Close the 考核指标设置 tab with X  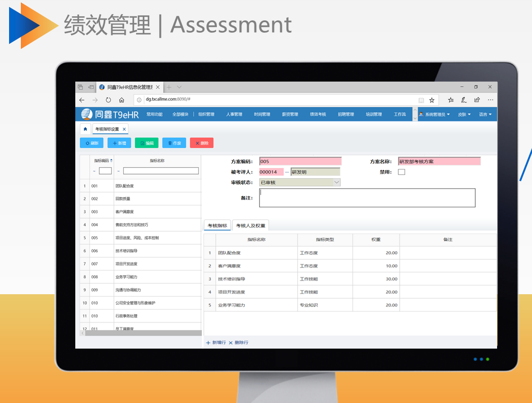point(124,129)
